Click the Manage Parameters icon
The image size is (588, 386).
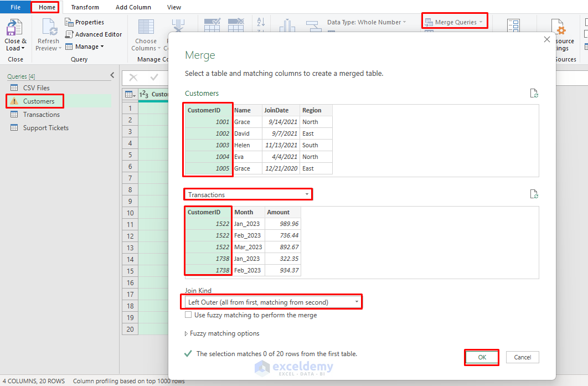click(513, 25)
